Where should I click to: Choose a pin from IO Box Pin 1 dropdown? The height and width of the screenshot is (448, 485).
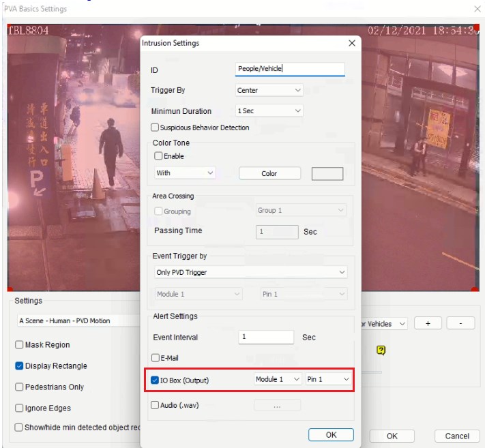point(328,379)
